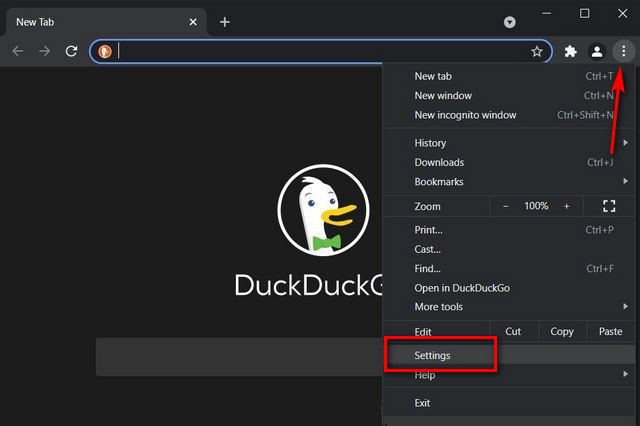Open the Extensions puzzle icon
The height and width of the screenshot is (426, 640).
coord(570,51)
